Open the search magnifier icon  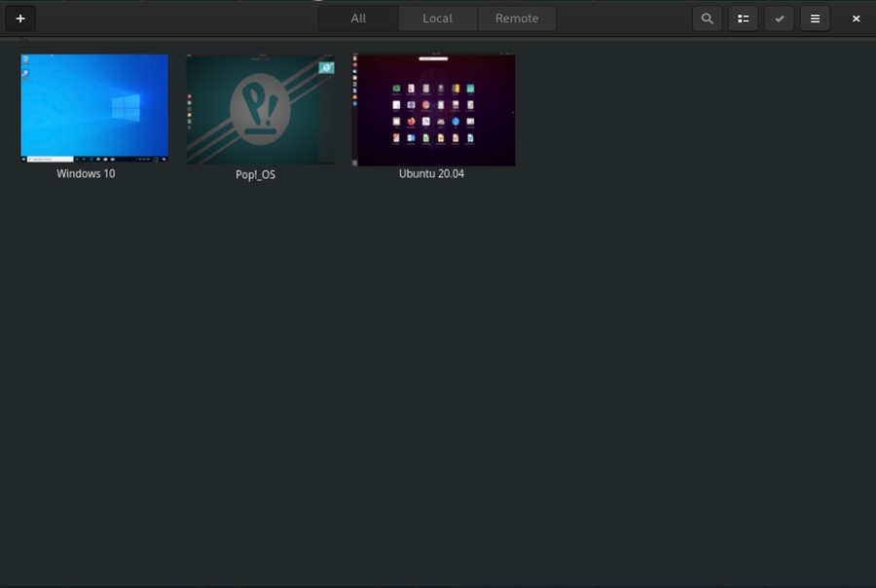pyautogui.click(x=708, y=18)
